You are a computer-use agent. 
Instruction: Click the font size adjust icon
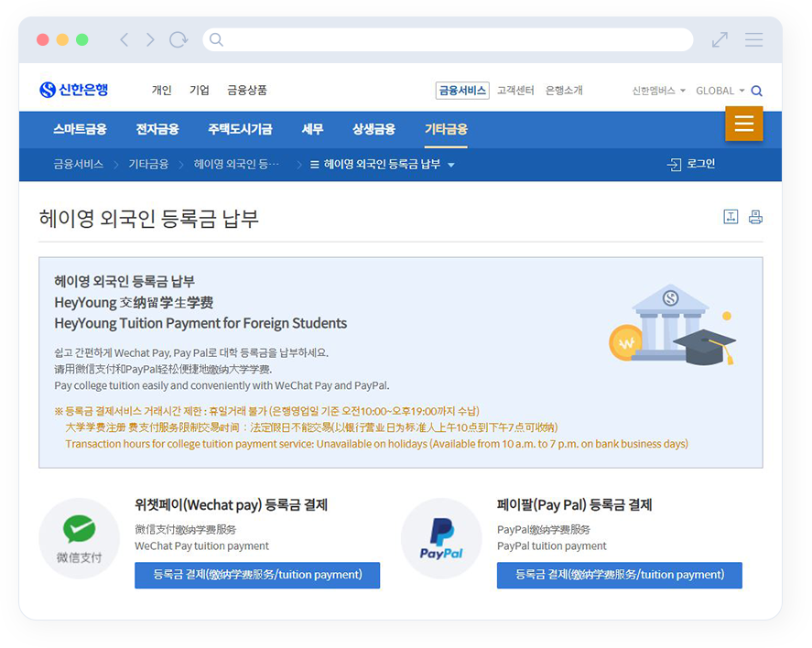(731, 217)
